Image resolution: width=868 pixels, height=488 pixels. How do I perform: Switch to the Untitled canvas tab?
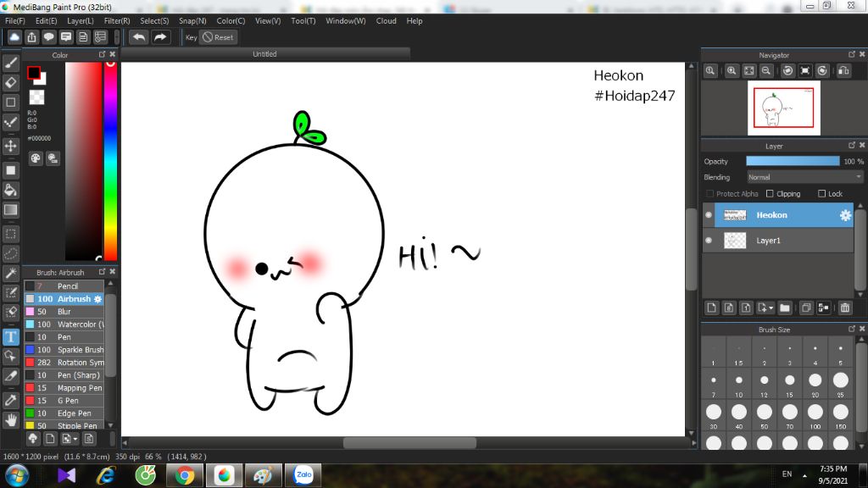coord(264,54)
